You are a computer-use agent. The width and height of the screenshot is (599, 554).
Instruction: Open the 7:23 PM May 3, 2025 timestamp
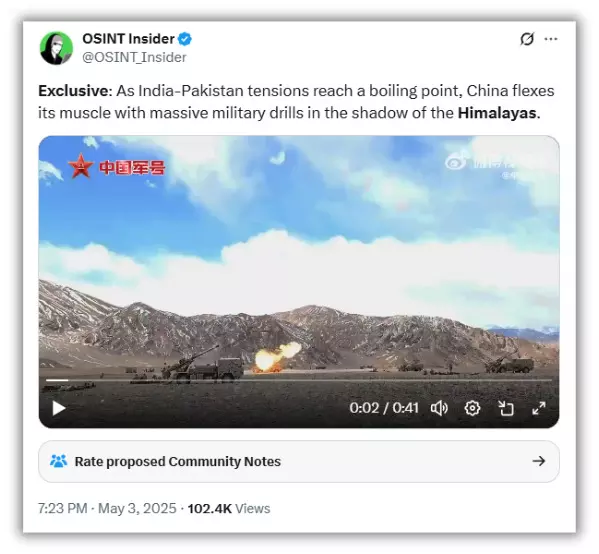pyautogui.click(x=107, y=509)
